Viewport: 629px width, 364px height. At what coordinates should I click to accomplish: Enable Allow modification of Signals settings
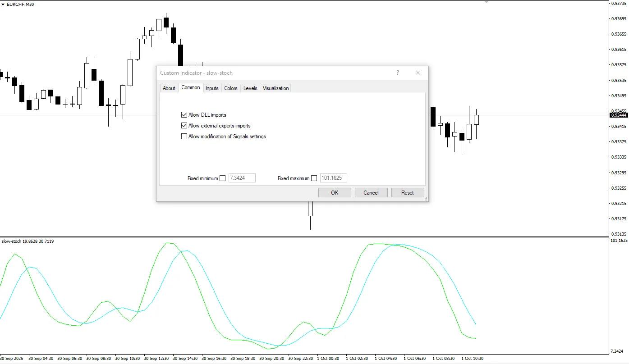coord(184,136)
